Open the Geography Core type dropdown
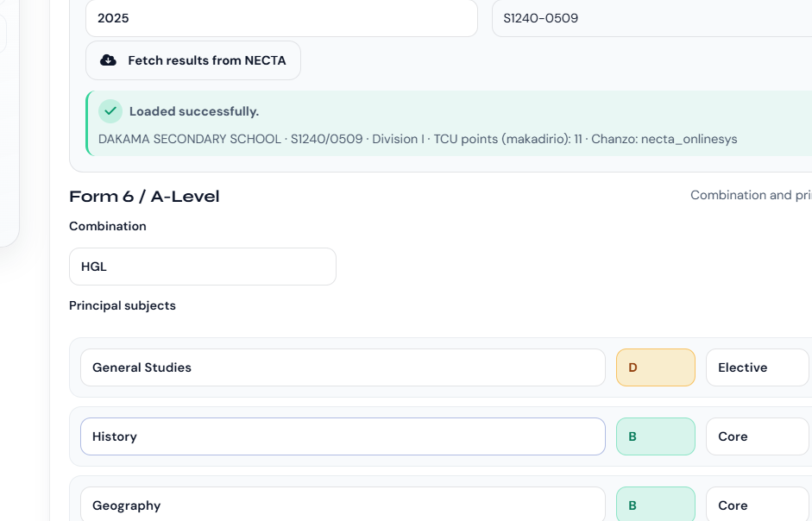Viewport: 812px width, 521px height. [757, 504]
